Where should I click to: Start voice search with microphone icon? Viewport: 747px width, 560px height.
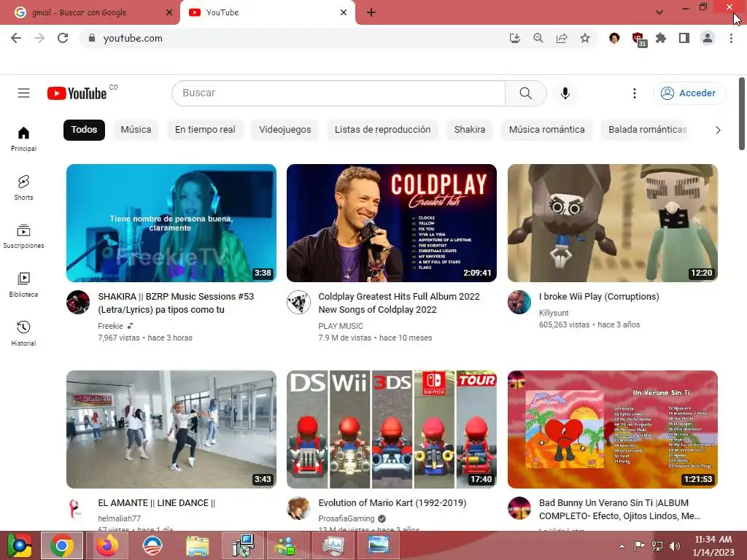(x=565, y=93)
